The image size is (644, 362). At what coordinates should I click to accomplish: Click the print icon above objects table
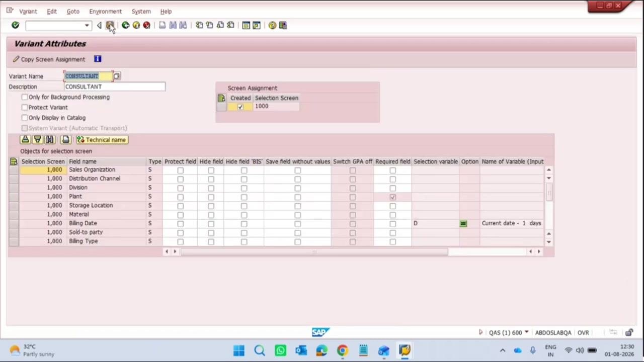click(x=65, y=139)
